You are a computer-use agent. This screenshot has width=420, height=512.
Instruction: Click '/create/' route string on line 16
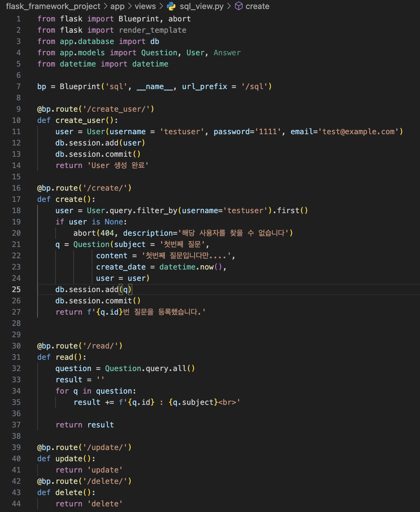tap(107, 188)
